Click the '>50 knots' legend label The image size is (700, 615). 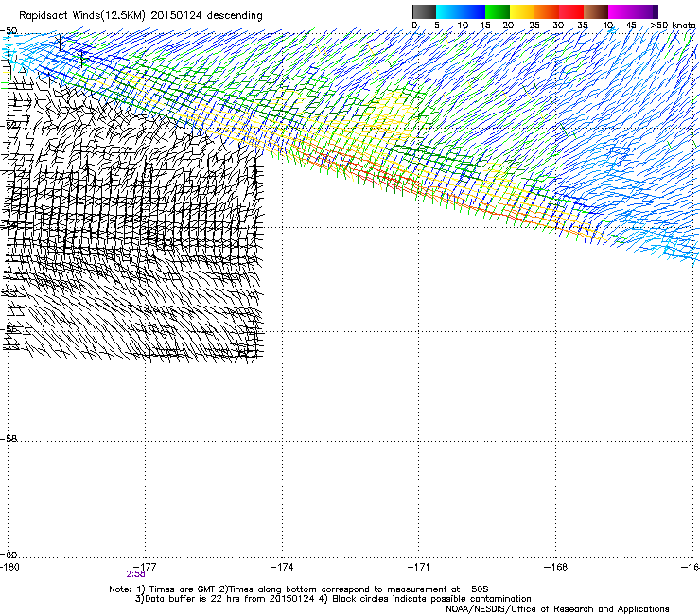[x=673, y=26]
